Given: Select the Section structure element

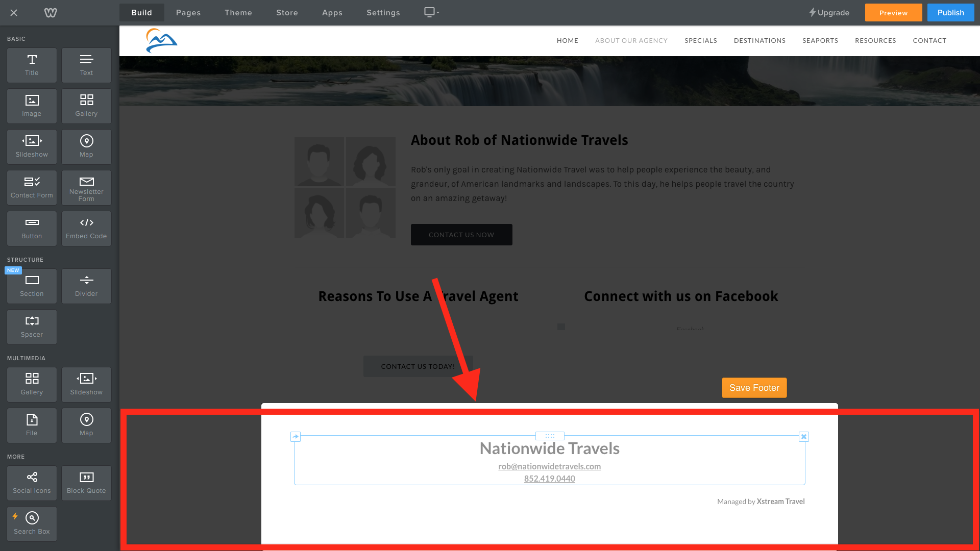Looking at the screenshot, I should [x=32, y=286].
